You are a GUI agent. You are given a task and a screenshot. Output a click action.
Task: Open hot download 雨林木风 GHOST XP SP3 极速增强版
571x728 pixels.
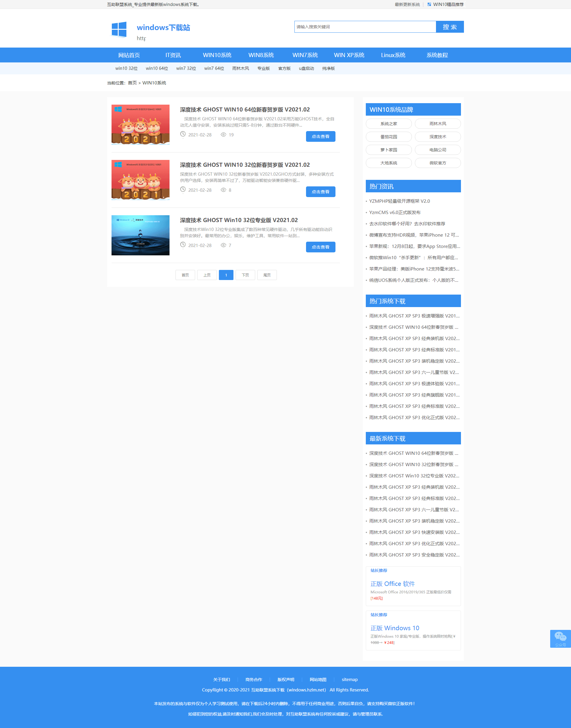(414, 316)
